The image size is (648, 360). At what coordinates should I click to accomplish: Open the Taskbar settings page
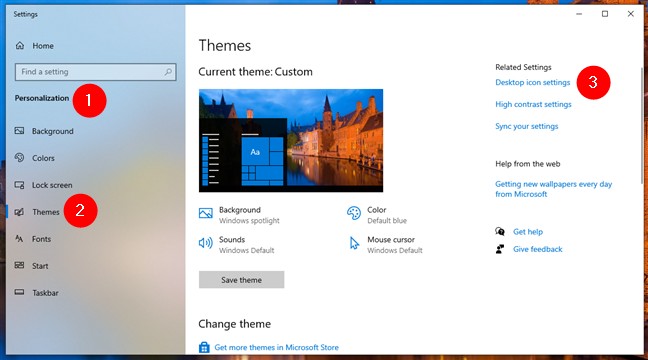45,293
